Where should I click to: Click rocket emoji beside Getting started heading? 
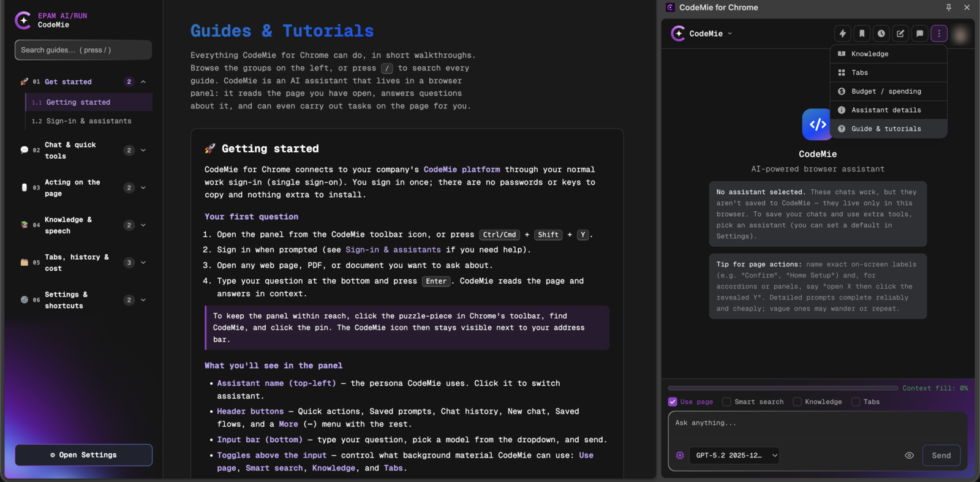[x=210, y=148]
